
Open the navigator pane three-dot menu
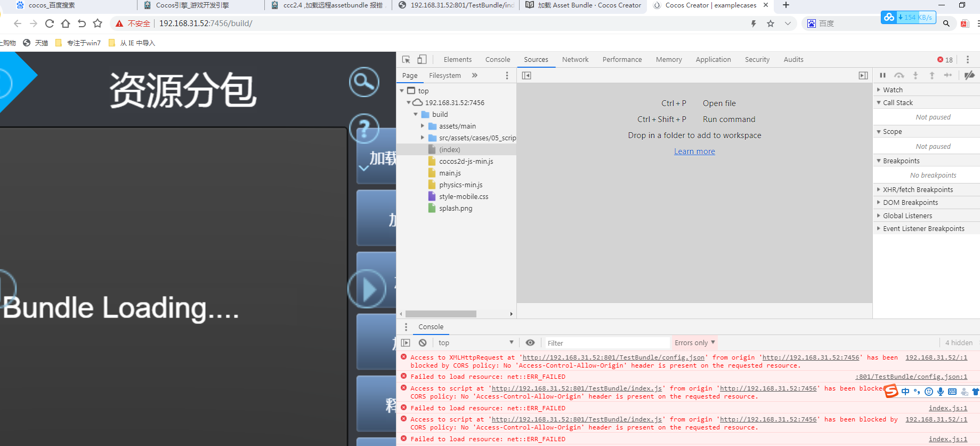(507, 76)
